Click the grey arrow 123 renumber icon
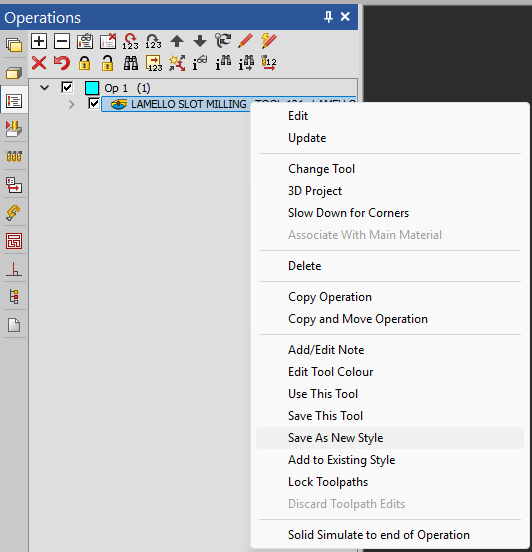The width and height of the screenshot is (532, 552). 154,41
